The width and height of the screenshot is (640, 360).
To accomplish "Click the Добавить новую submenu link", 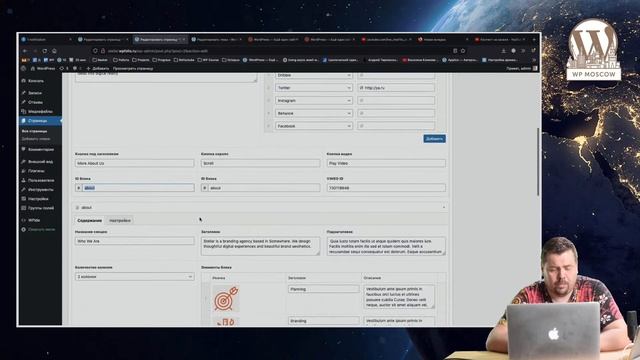I will point(36,139).
